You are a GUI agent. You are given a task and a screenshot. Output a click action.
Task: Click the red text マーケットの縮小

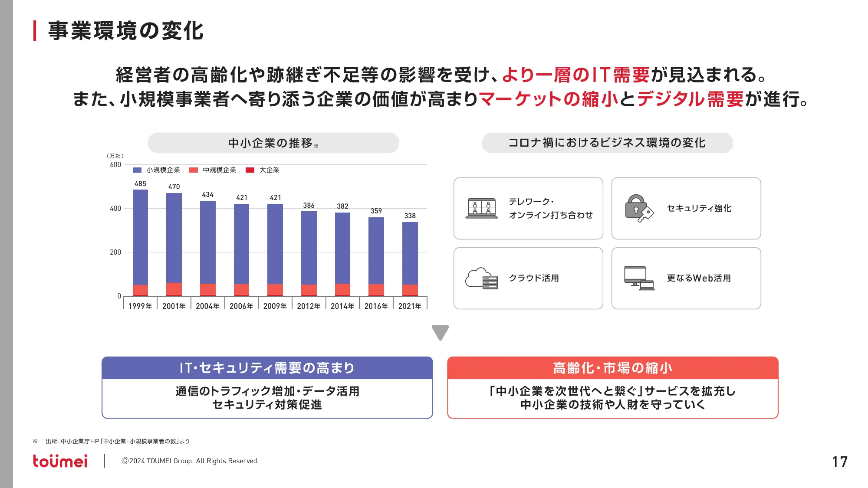coord(549,99)
